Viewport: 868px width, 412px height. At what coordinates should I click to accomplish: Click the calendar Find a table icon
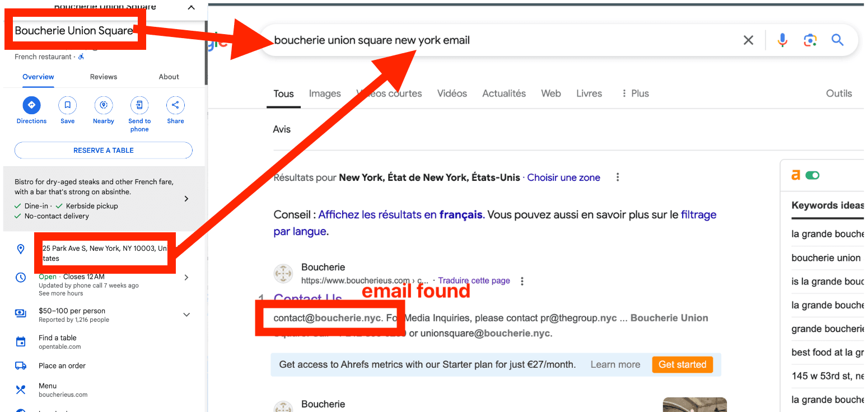pyautogui.click(x=21, y=341)
